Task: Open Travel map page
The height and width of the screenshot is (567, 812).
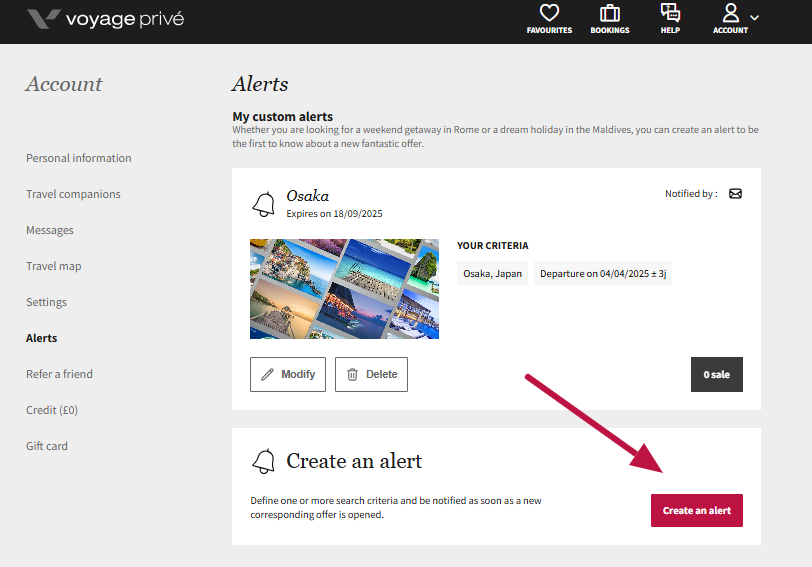Action: click(53, 266)
